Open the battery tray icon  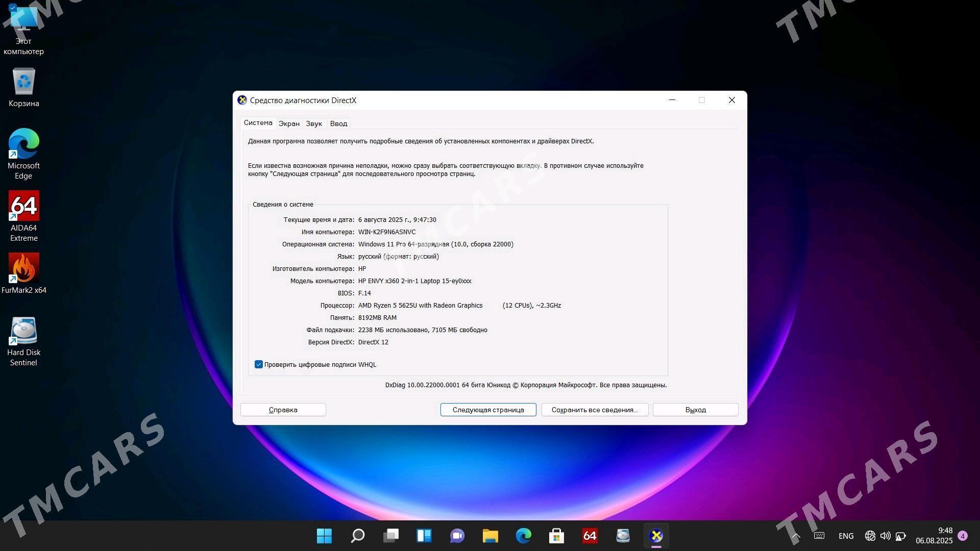pyautogui.click(x=901, y=536)
